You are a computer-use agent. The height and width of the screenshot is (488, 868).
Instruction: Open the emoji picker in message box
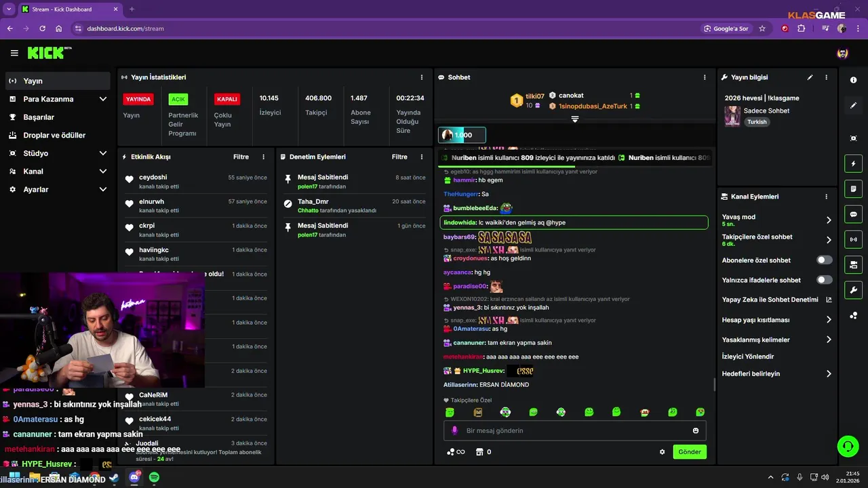(x=696, y=430)
